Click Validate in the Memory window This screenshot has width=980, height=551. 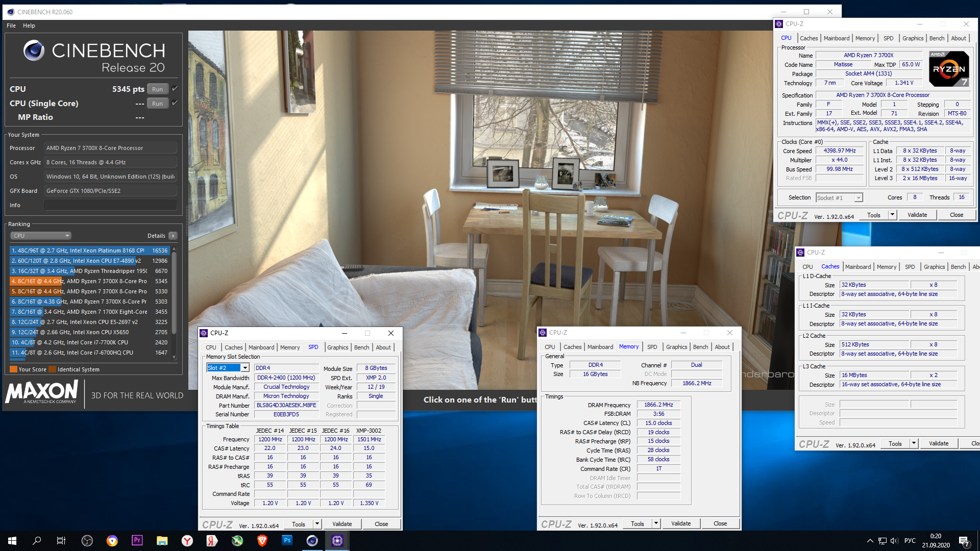681,523
